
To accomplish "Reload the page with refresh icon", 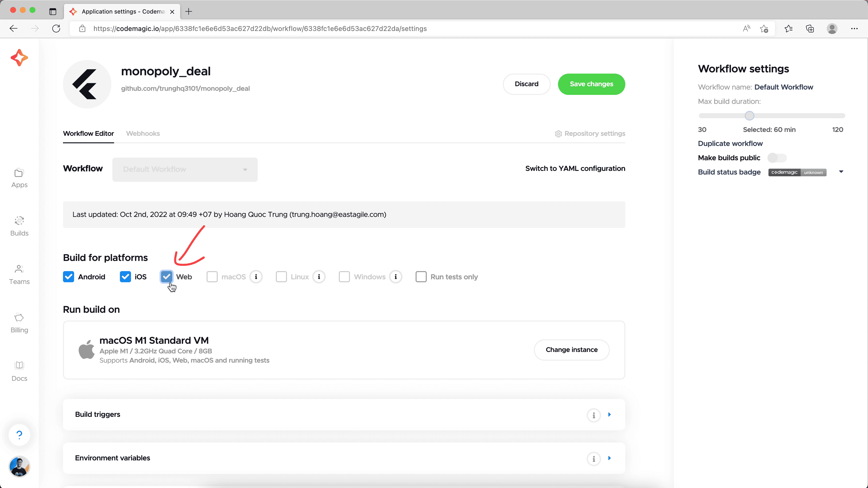I will 56,29.
